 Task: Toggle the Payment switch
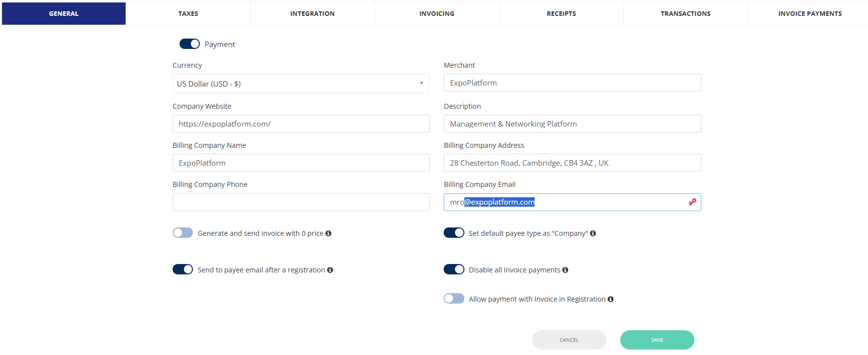189,44
